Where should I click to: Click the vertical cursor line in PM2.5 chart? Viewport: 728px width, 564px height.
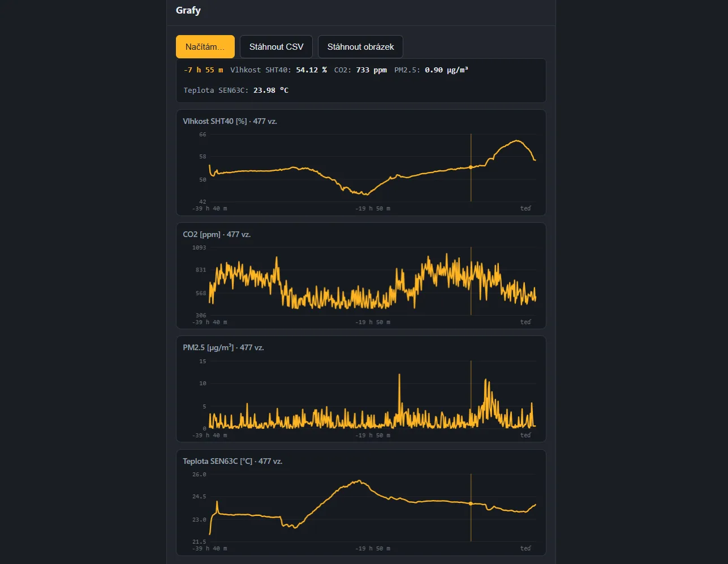click(471, 395)
